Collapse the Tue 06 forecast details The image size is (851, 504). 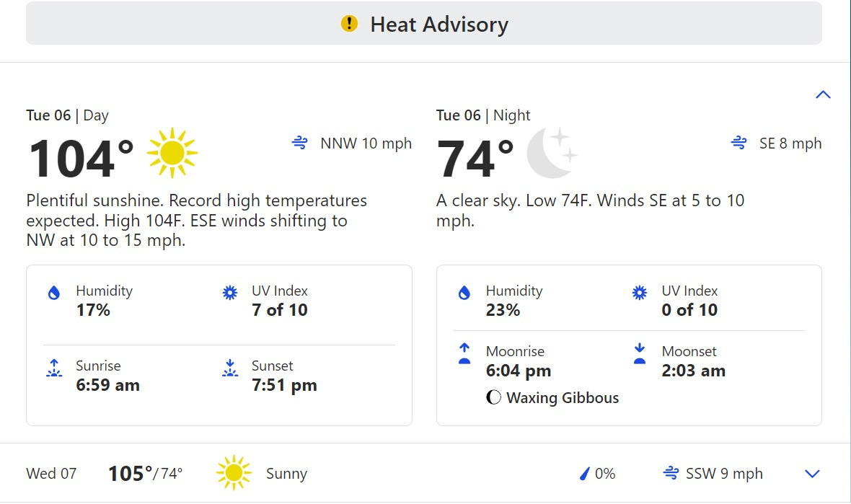[823, 94]
